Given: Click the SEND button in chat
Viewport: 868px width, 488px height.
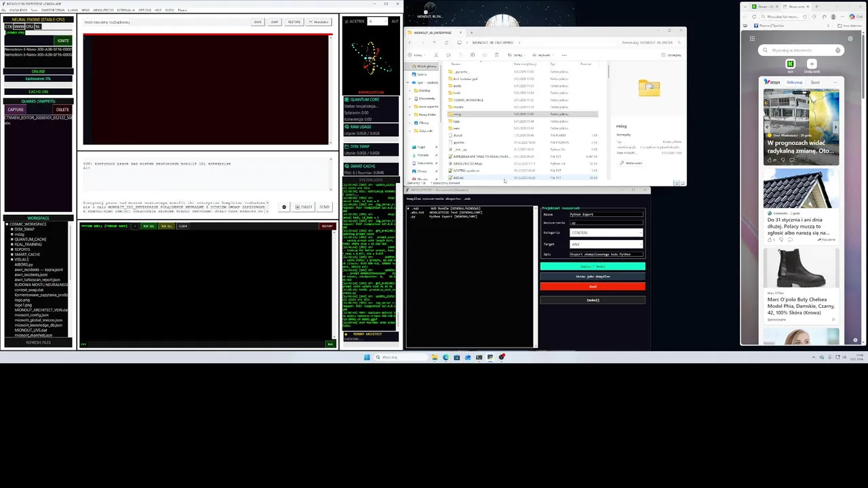Looking at the screenshot, I should pos(324,207).
